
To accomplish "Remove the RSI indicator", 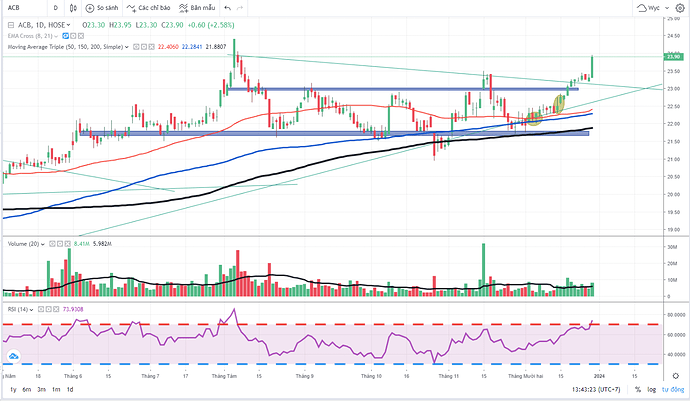I will (56, 309).
